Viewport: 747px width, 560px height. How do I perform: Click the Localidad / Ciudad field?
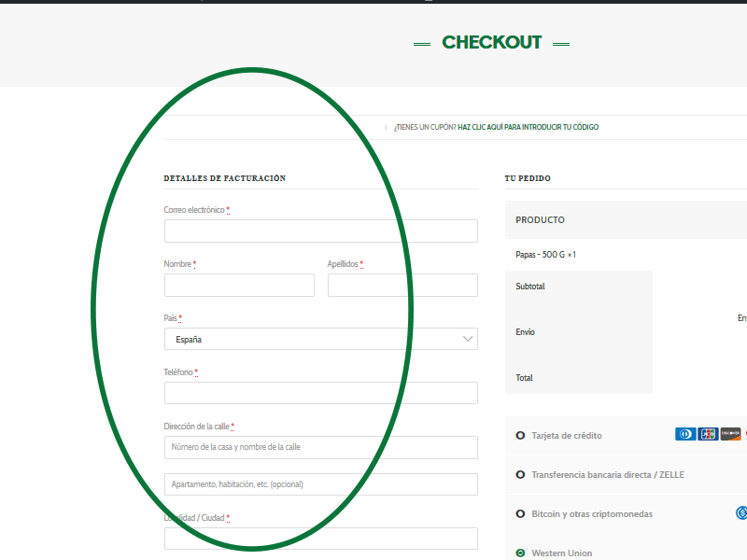tap(320, 539)
